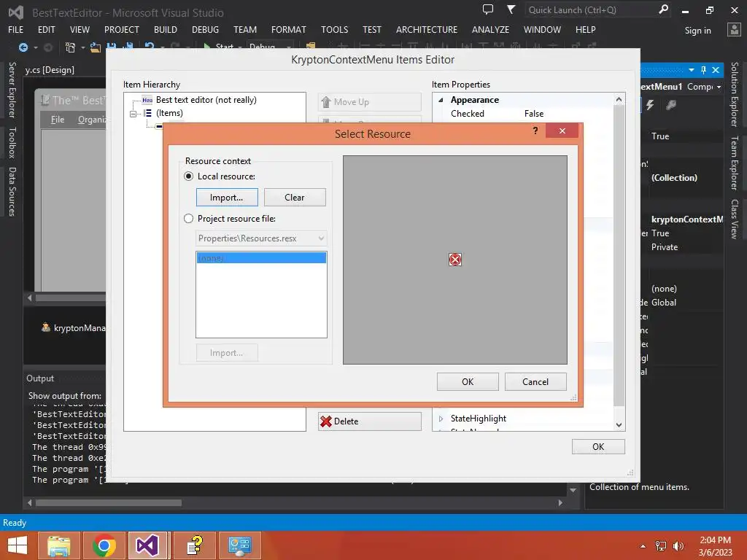The width and height of the screenshot is (747, 560).
Task: Click the Delete button in Items Editor
Action: pos(370,421)
